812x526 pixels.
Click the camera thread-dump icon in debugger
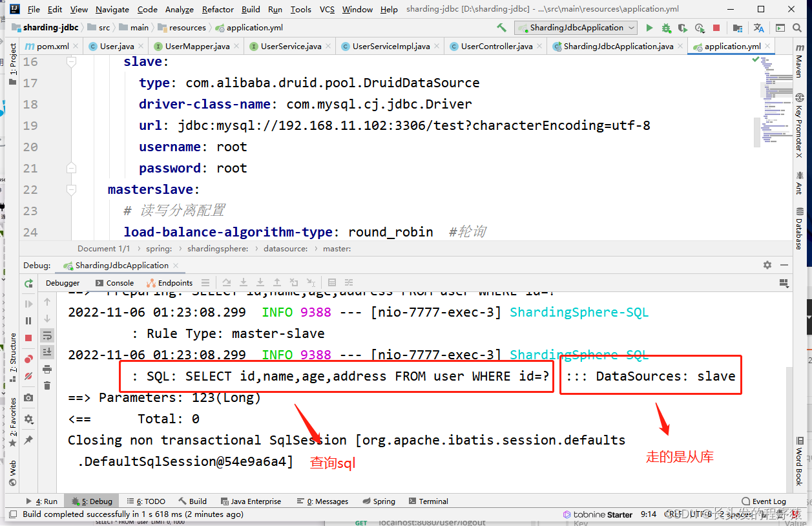coord(28,398)
